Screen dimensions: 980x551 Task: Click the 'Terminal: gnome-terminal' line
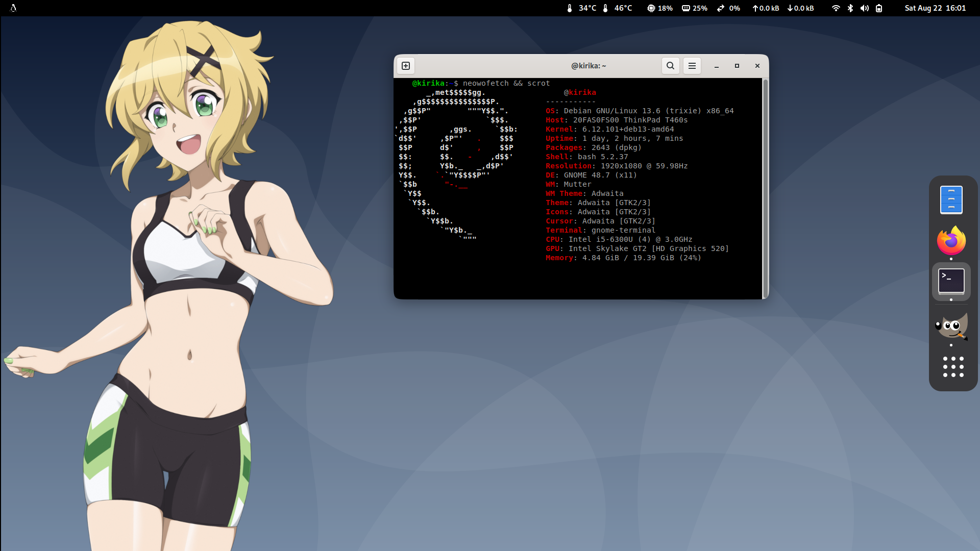[601, 230]
